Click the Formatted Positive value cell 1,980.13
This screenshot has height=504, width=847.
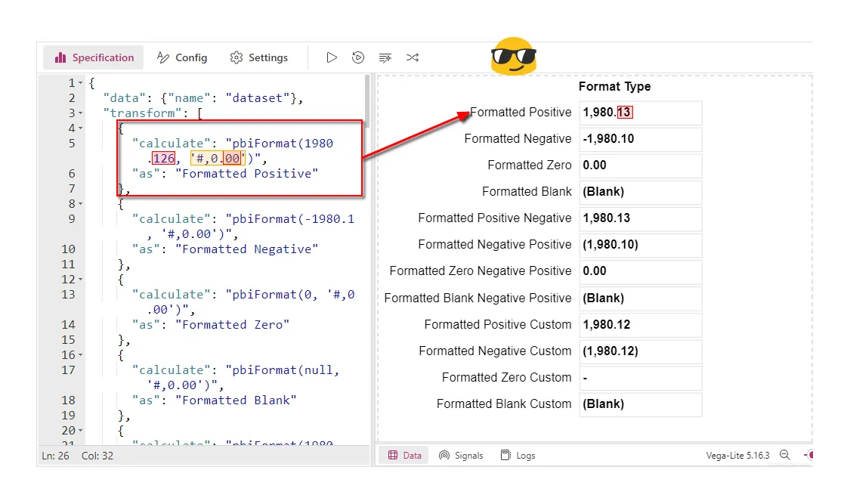pos(640,113)
